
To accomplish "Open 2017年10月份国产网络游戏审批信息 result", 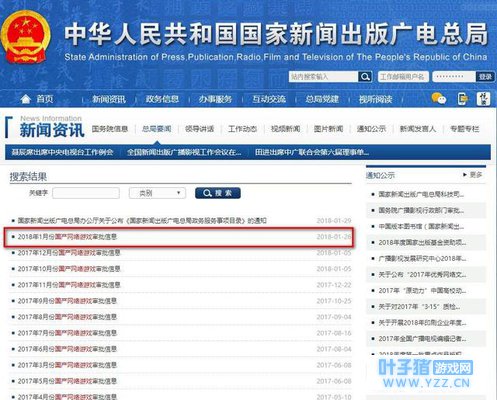I will point(69,269).
